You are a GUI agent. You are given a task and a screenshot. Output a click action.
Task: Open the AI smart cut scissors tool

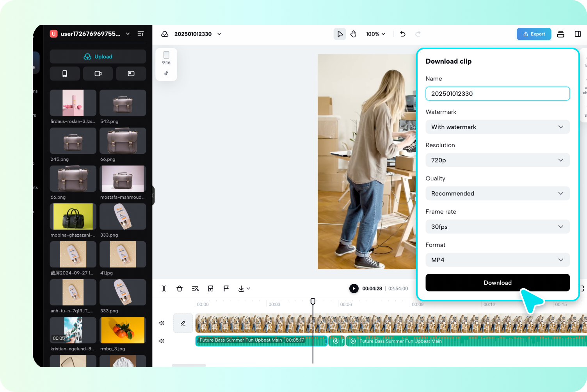tap(195, 289)
